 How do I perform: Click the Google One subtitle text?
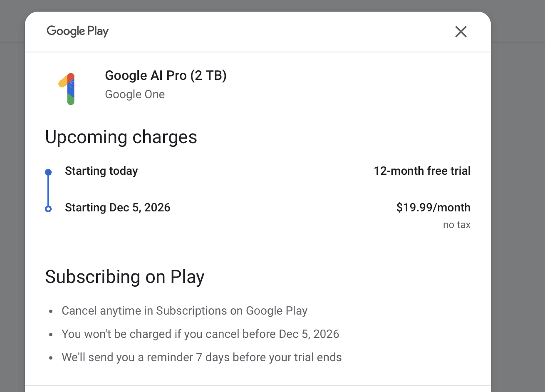tap(135, 94)
